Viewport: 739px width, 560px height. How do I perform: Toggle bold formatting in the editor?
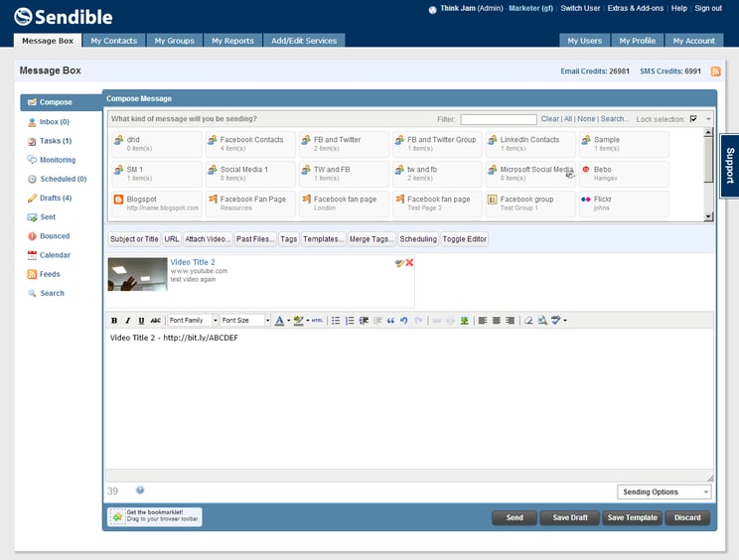pos(114,321)
